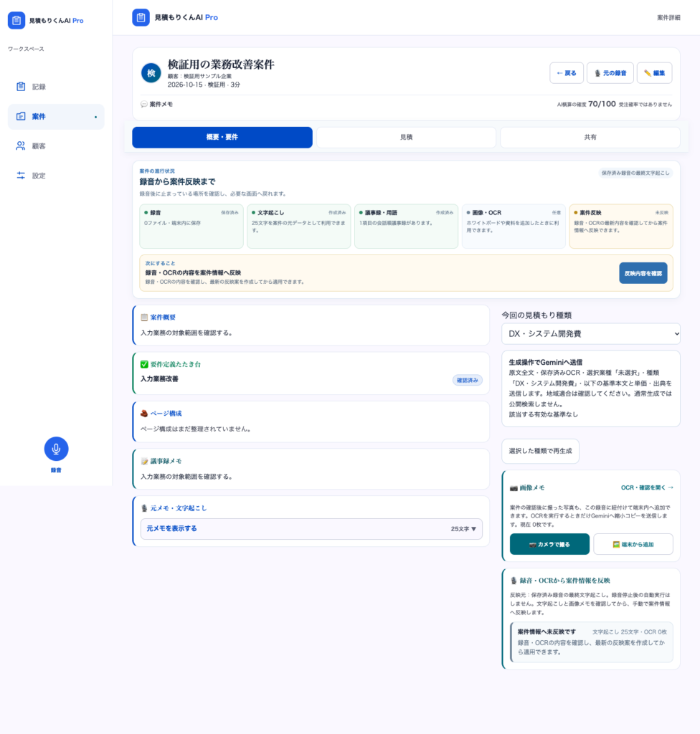
Task: Click the 文字起こし status step card
Action: [299, 226]
